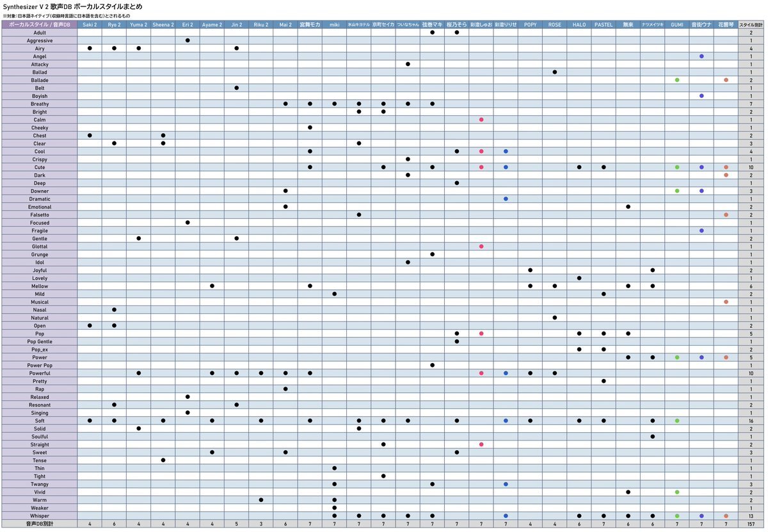This screenshot has height=532, width=768.
Task: Select the "Falsetto" row label
Action: click(x=40, y=214)
